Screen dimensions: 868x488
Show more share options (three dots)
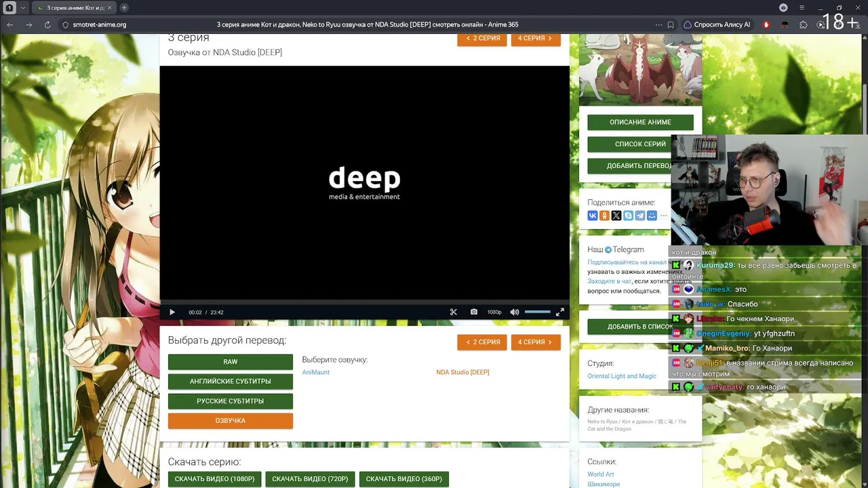point(664,216)
